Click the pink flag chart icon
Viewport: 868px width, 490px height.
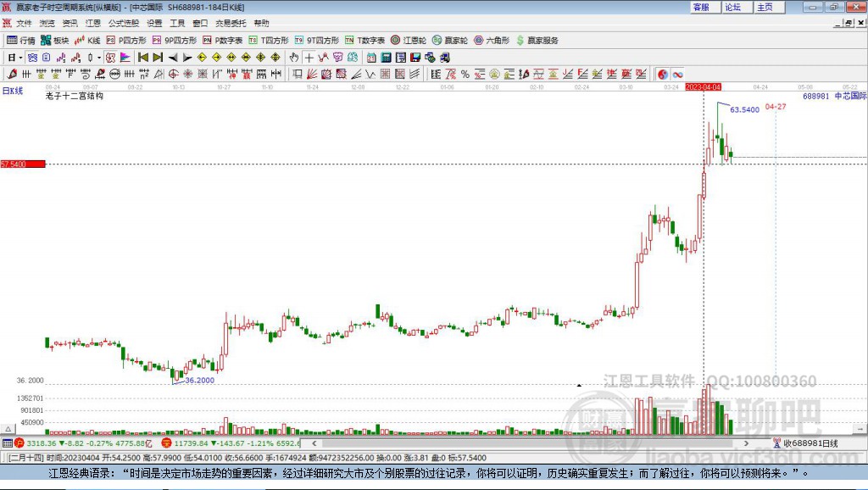coord(125,58)
